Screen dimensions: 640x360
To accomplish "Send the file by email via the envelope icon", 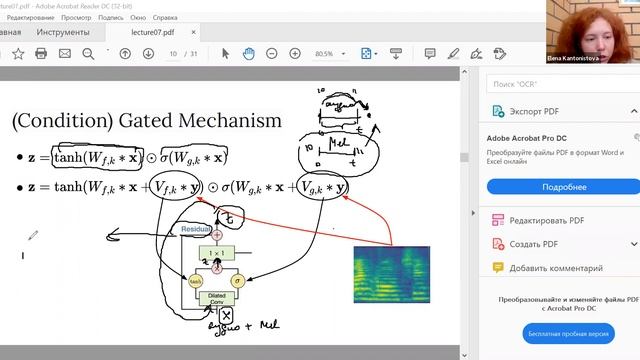I will click(64, 53).
